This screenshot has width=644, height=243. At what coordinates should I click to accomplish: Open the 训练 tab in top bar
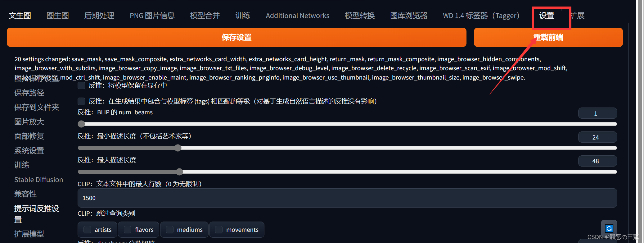[x=243, y=16]
